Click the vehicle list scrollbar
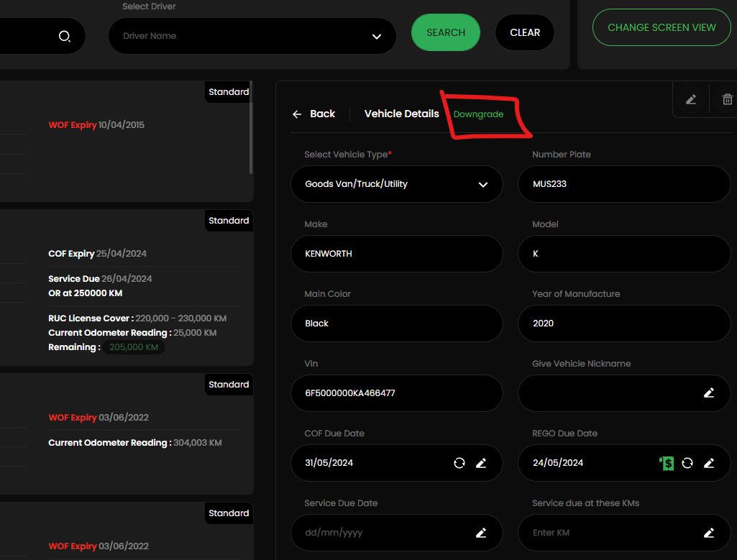This screenshot has width=737, height=560. click(x=251, y=128)
